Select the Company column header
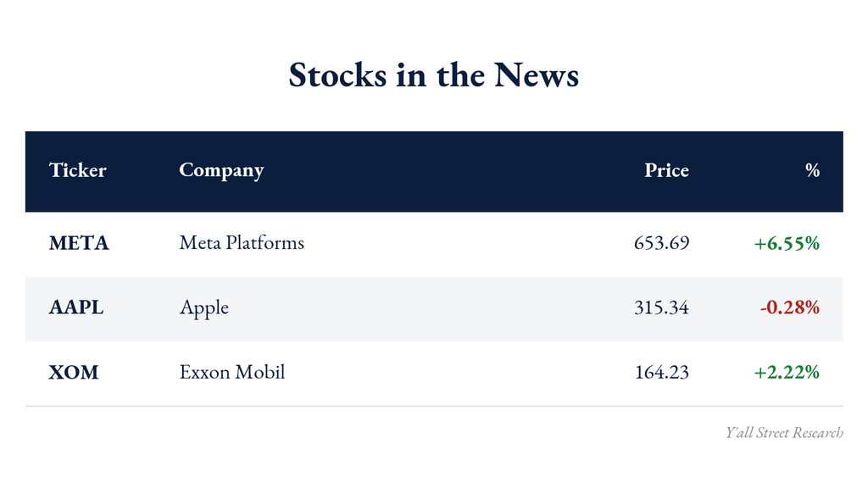Screen dimensions: 868x487 pyautogui.click(x=221, y=170)
